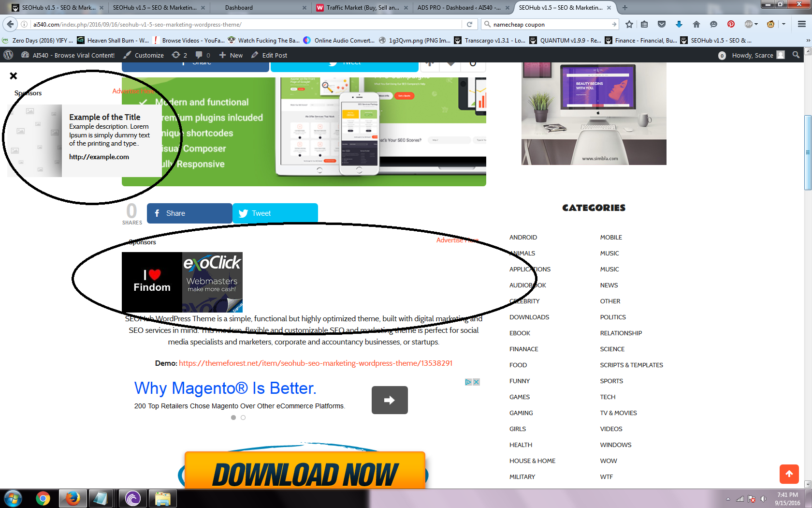Show bookmarks list icon in toolbar

[x=644, y=24]
